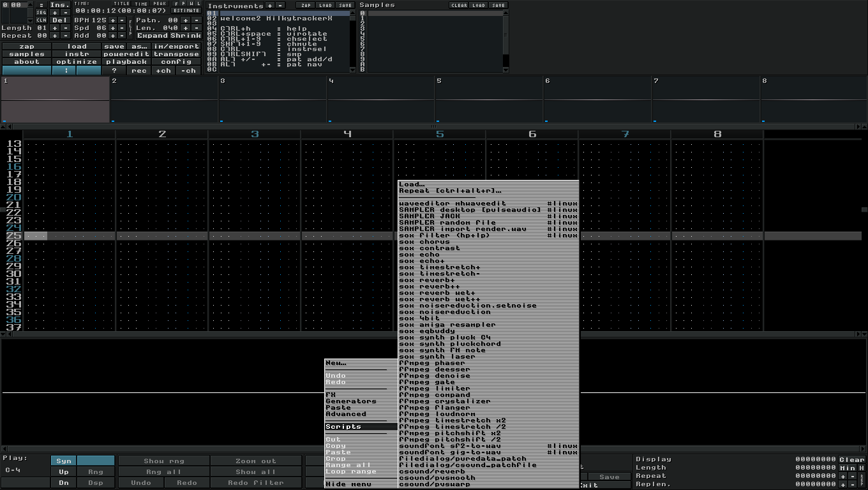This screenshot has width=868, height=490.
Task: Click channel 1 scope display
Action: click(56, 99)
